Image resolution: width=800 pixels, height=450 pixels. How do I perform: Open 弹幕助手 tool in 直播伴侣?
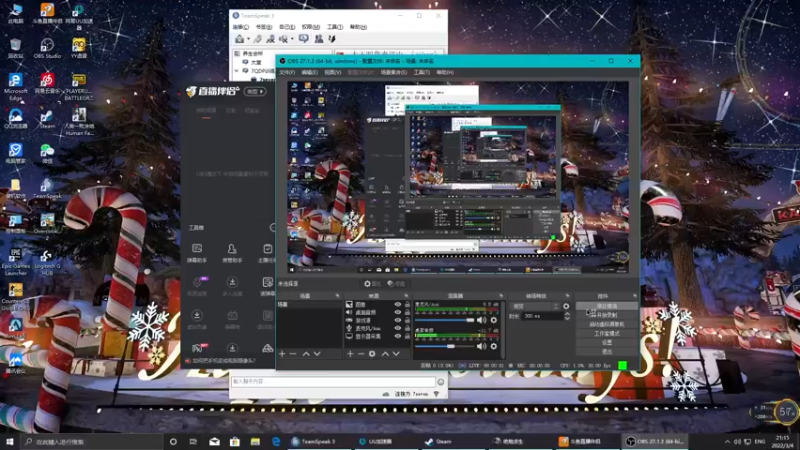point(197,253)
